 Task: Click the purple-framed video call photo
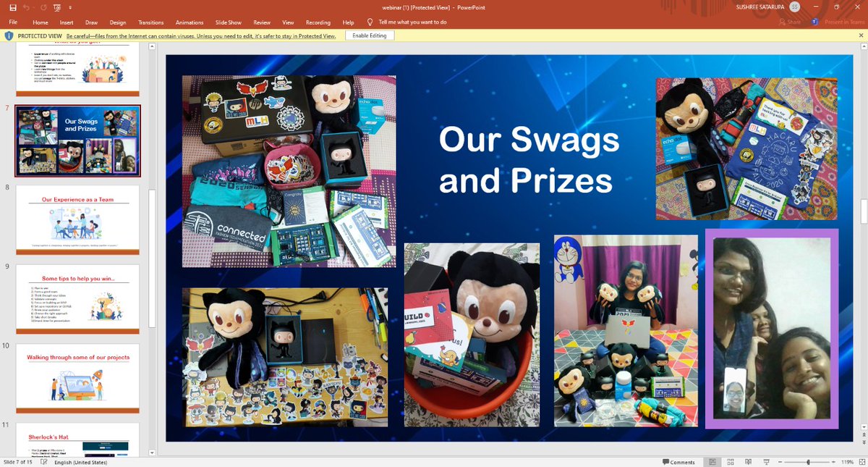(x=772, y=329)
